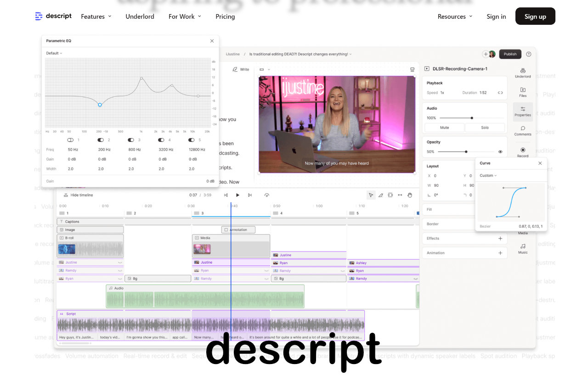This screenshot has height=381, width=588.
Task: Click the Solo audio button
Action: pos(485,128)
